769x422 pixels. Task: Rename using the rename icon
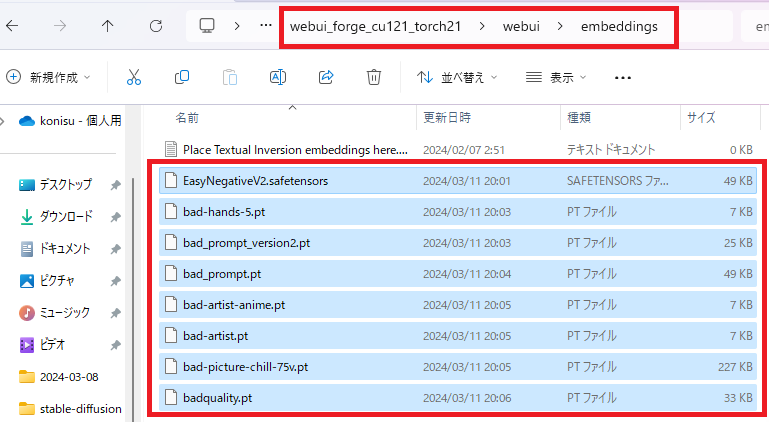tap(278, 77)
